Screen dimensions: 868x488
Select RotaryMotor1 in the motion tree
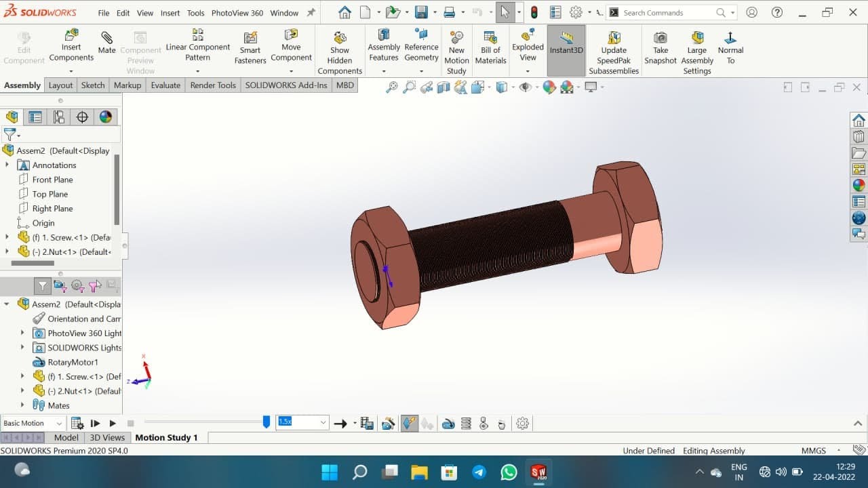73,362
